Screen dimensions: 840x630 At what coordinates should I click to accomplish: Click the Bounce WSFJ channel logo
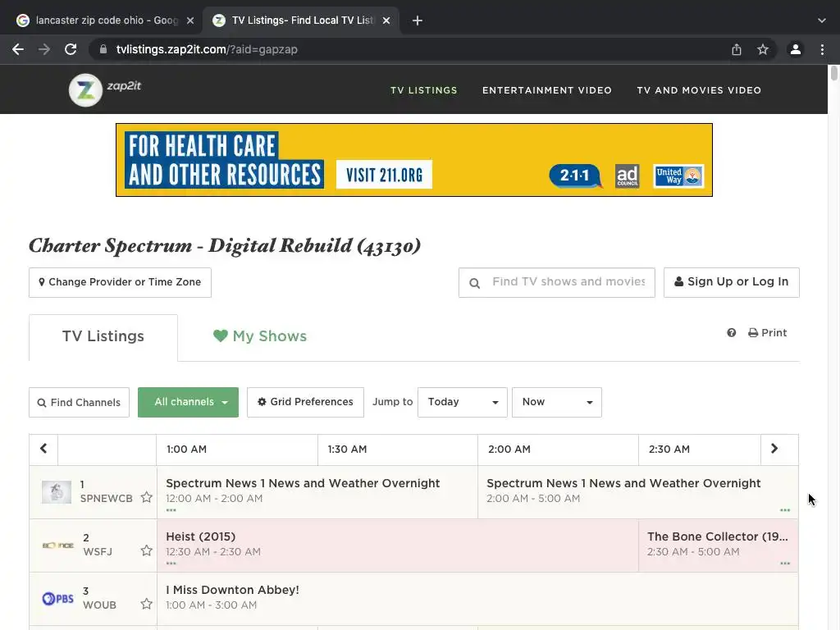pos(58,546)
